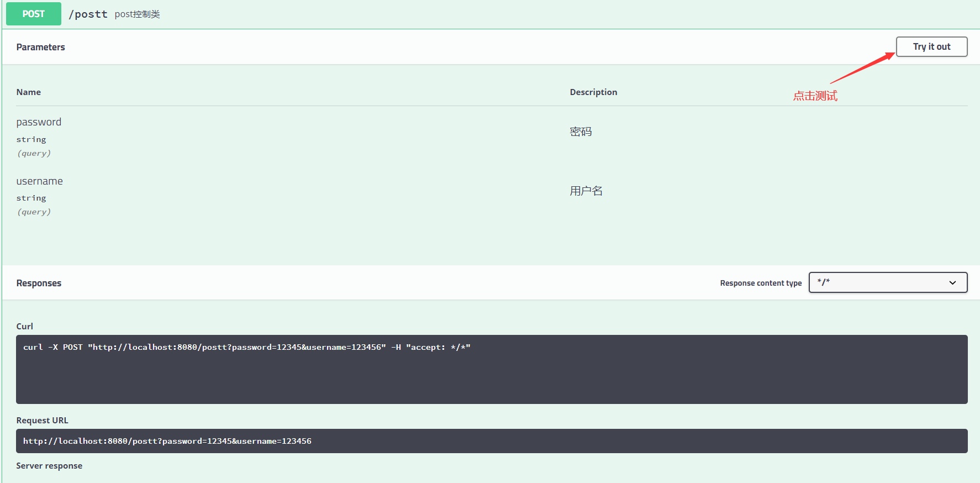
Task: Select the post控制类 endpoint summary text
Action: 137,14
